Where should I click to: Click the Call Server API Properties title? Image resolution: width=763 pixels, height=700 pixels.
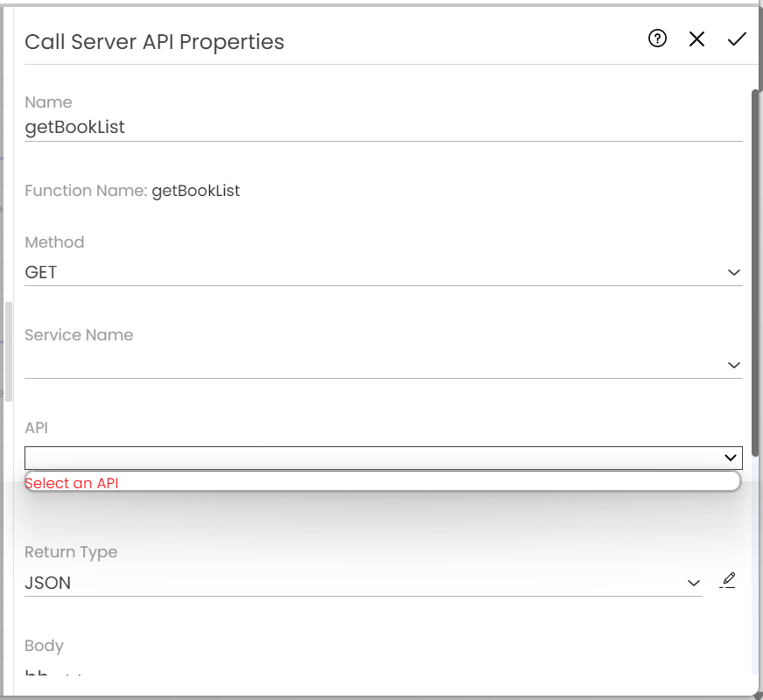tap(155, 42)
